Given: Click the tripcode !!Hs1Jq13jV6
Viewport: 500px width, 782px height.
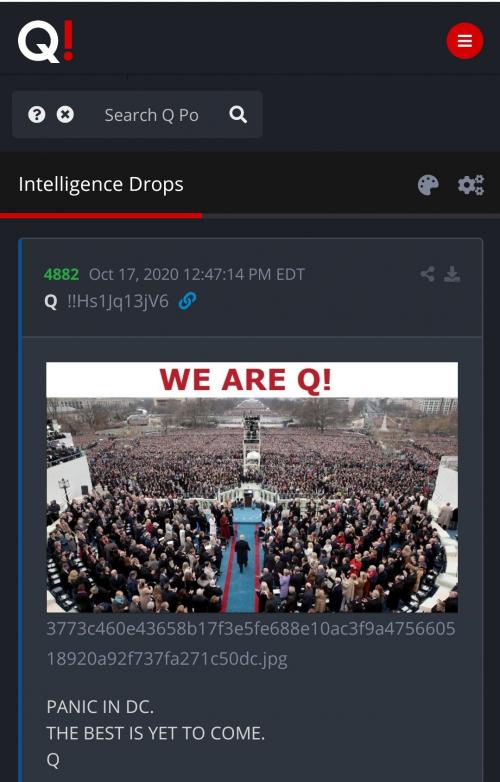Looking at the screenshot, I should (x=118, y=301).
